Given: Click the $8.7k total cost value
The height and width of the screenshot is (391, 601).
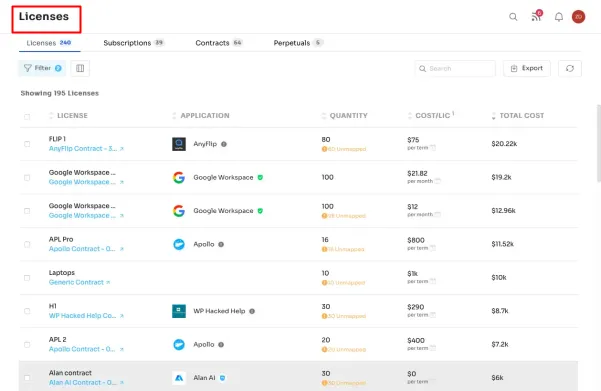Looking at the screenshot, I should pyautogui.click(x=500, y=311).
